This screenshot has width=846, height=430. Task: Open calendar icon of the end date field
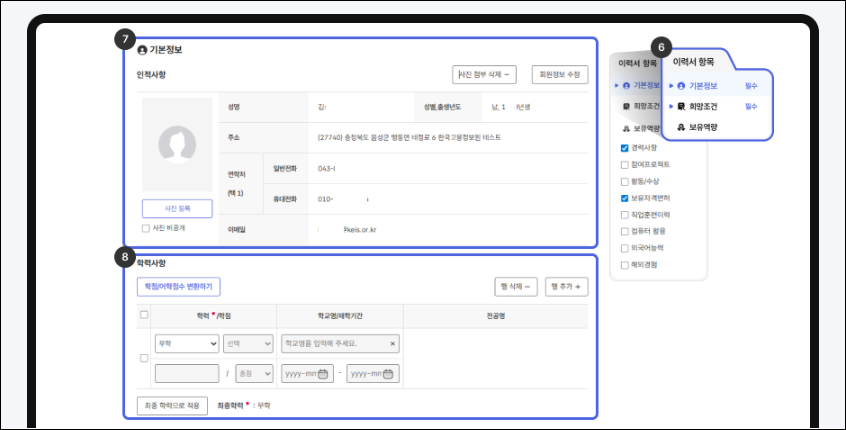point(388,374)
